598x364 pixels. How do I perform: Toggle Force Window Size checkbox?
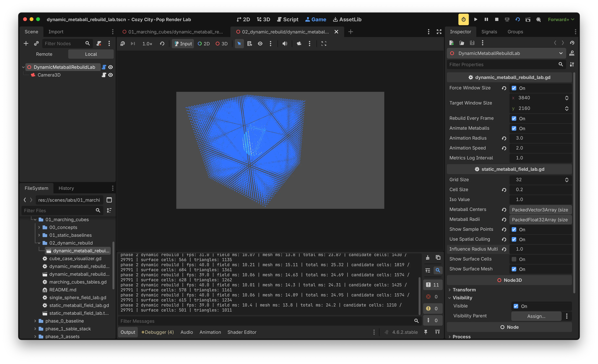tap(514, 88)
